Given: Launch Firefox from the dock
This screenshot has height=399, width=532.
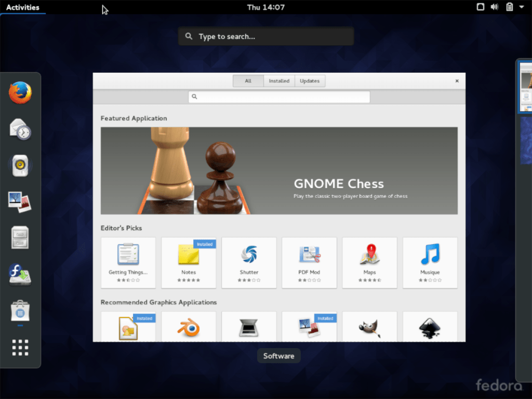Looking at the screenshot, I should 20,94.
